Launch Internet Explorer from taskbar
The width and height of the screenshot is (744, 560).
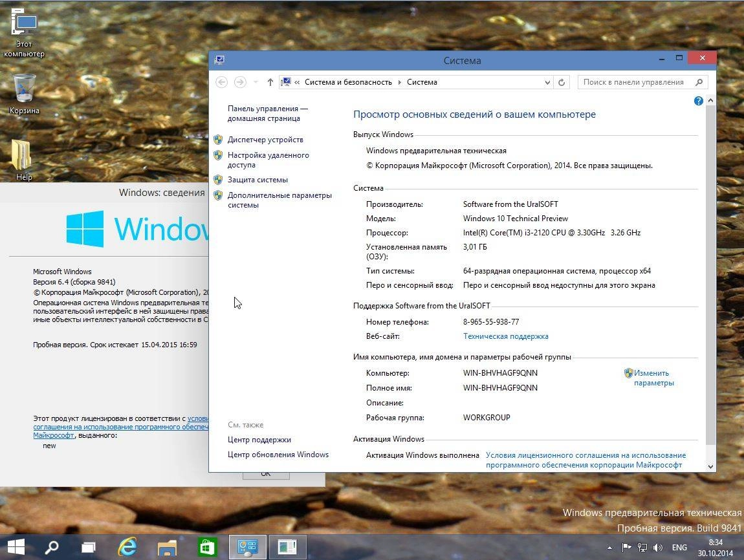[127, 547]
